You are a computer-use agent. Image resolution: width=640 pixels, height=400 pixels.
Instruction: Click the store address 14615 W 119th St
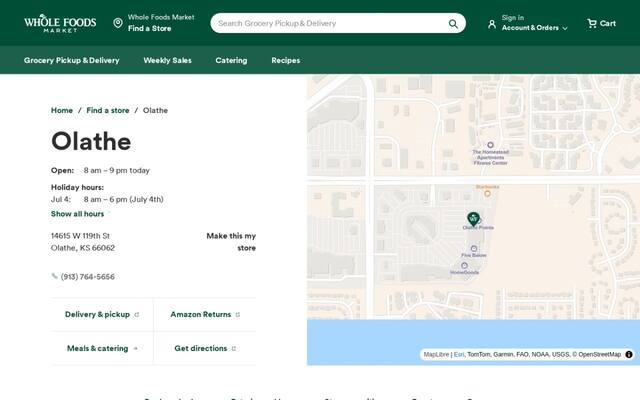(x=80, y=236)
